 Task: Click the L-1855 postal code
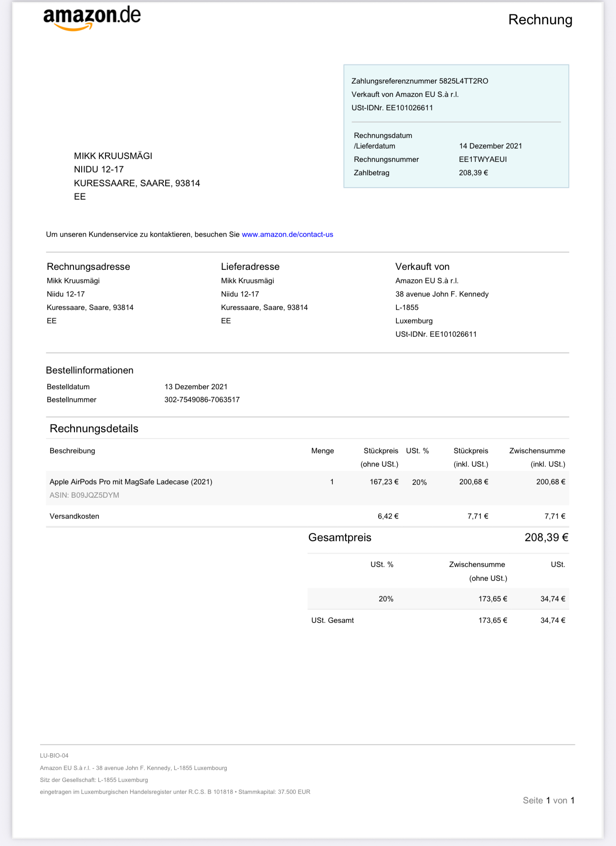click(407, 308)
